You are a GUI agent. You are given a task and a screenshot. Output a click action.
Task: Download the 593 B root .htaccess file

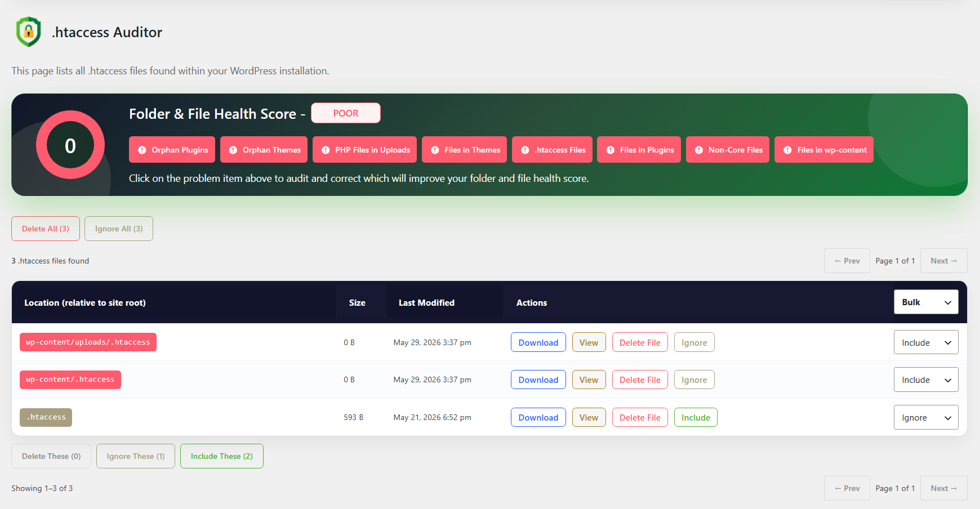pos(538,417)
